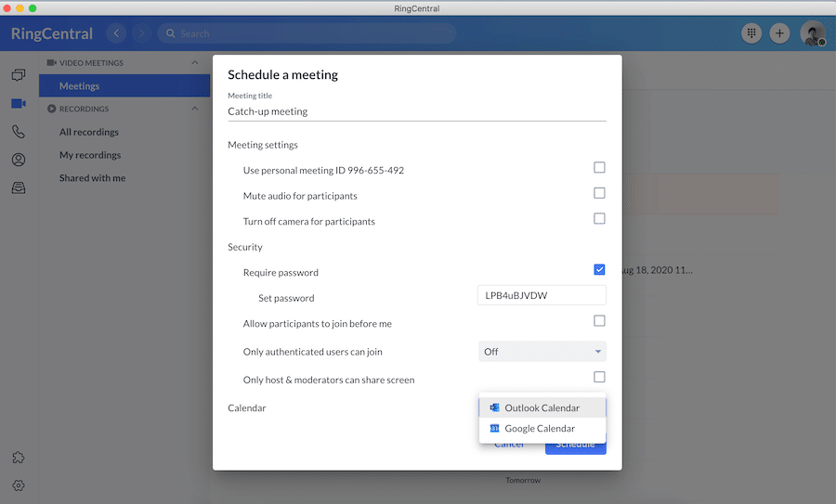
Task: Open Only authenticated users dropdown
Action: tap(542, 352)
